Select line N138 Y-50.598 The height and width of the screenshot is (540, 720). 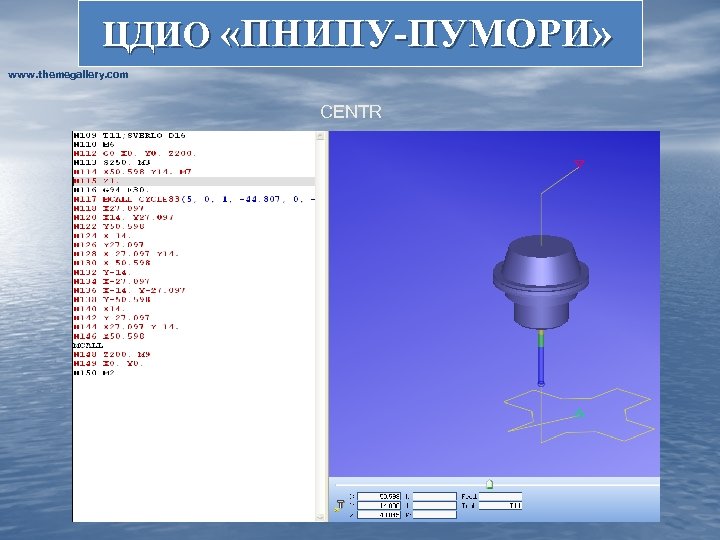click(x=112, y=299)
